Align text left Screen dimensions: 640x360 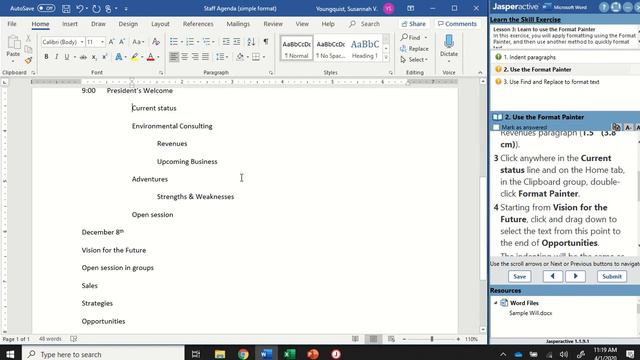coord(174,57)
